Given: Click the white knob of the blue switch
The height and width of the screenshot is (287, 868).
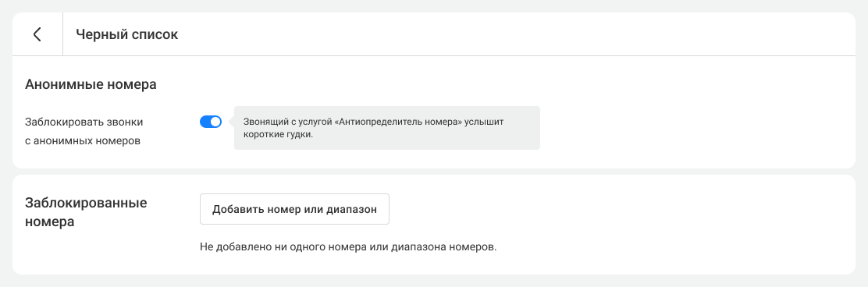Looking at the screenshot, I should [215, 122].
